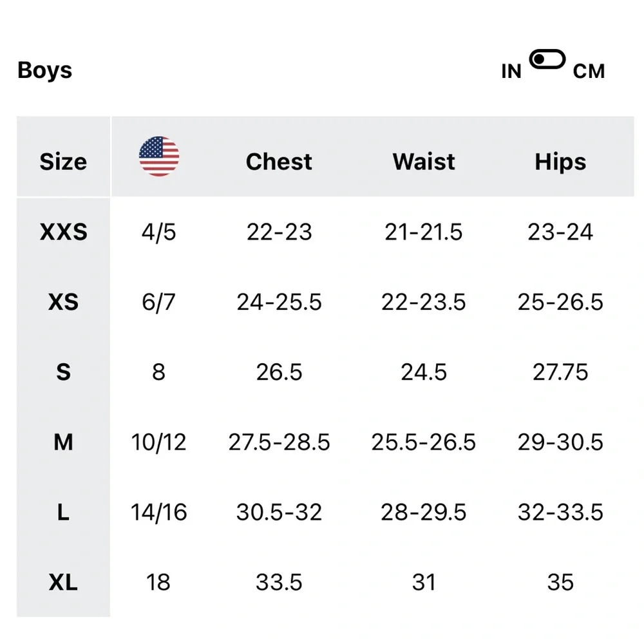This screenshot has width=644, height=644.
Task: Click the 33.5 chest value
Action: [279, 582]
